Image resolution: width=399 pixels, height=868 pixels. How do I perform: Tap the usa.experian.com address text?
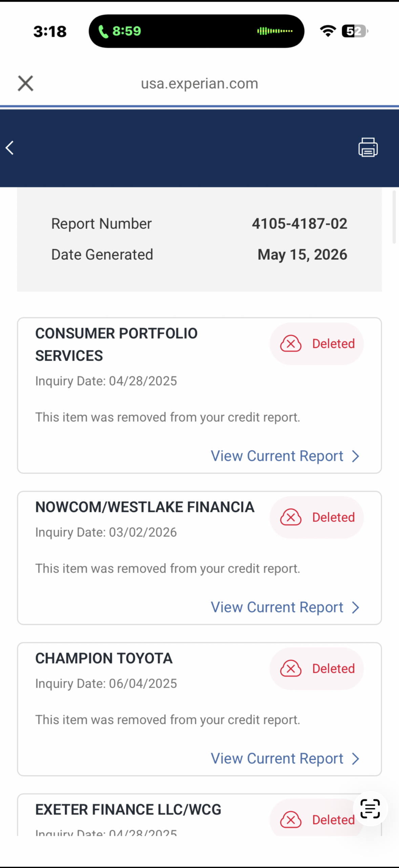[199, 83]
